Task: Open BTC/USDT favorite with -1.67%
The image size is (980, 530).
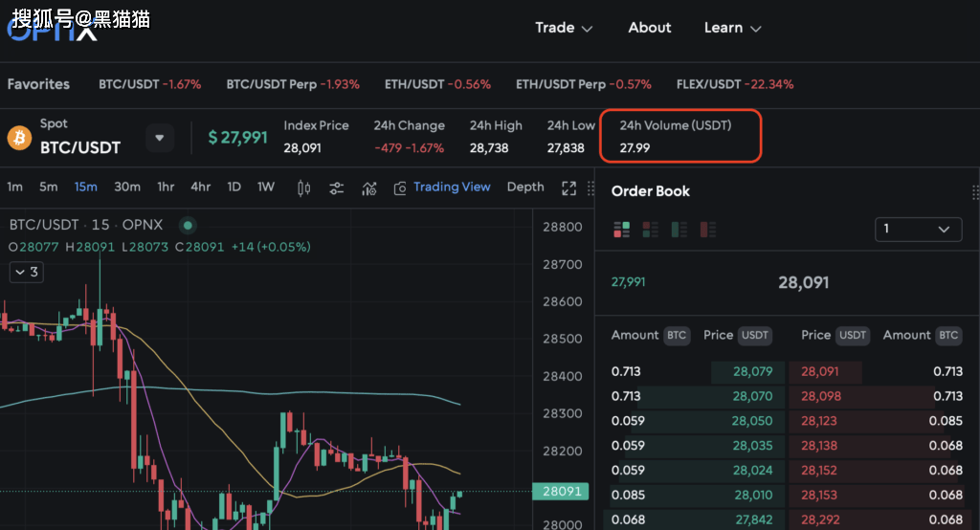Action: pos(150,84)
